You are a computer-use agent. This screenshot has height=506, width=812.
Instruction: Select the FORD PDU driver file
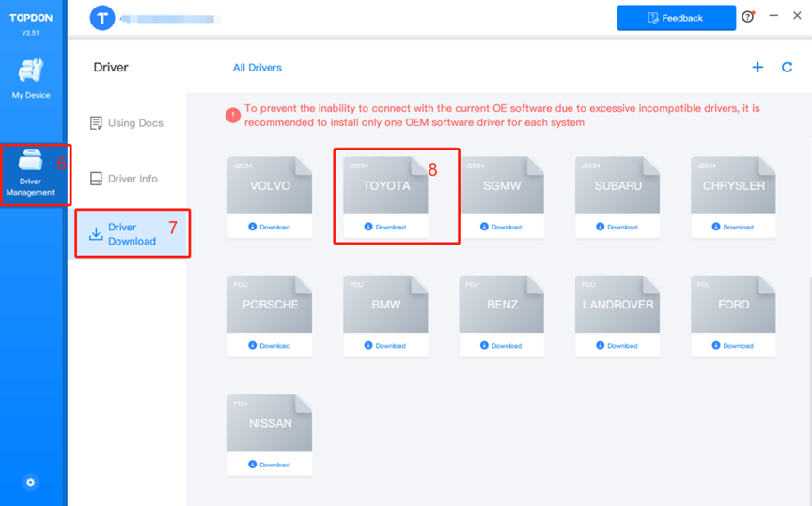[733, 304]
